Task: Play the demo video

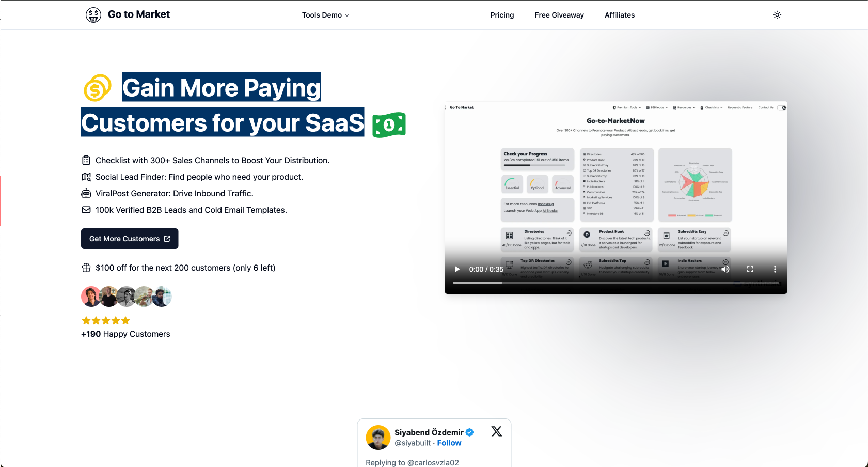Action: (x=457, y=269)
